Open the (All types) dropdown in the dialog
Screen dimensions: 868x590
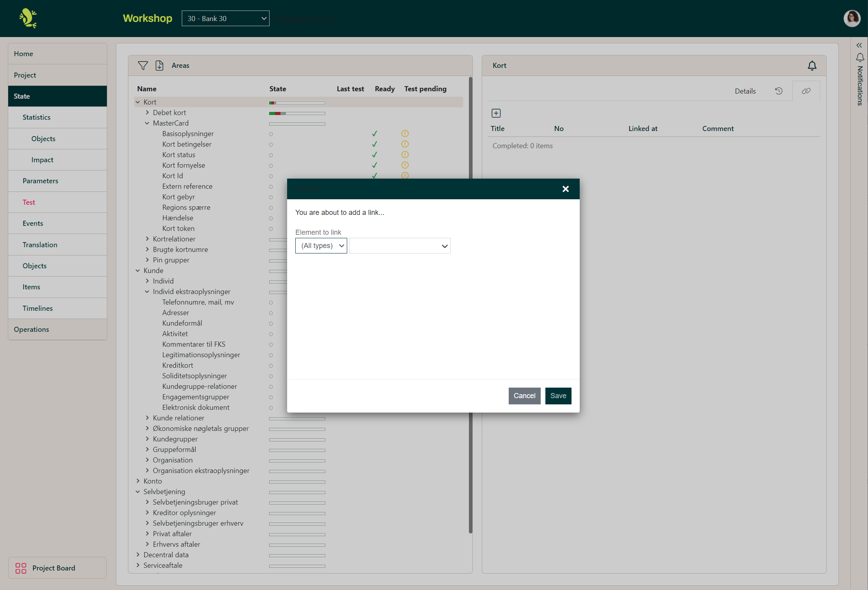point(321,246)
